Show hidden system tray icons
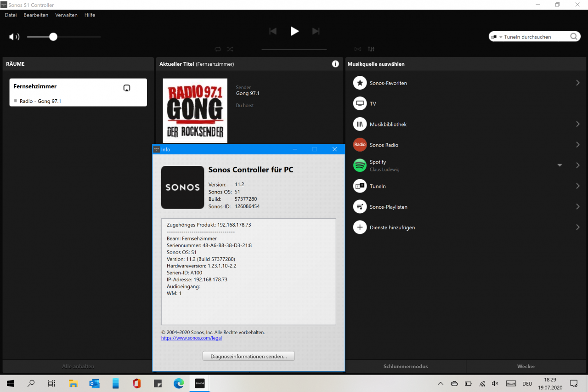This screenshot has height=392, width=588. click(441, 384)
